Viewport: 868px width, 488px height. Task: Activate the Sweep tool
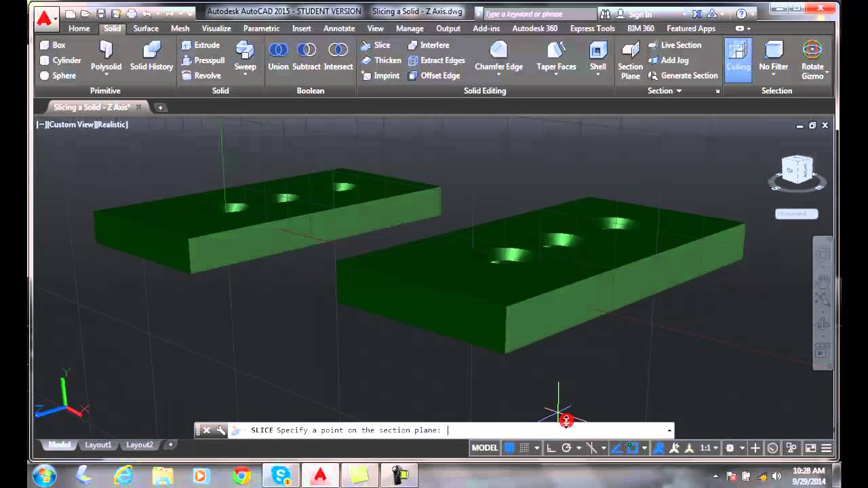coord(245,56)
